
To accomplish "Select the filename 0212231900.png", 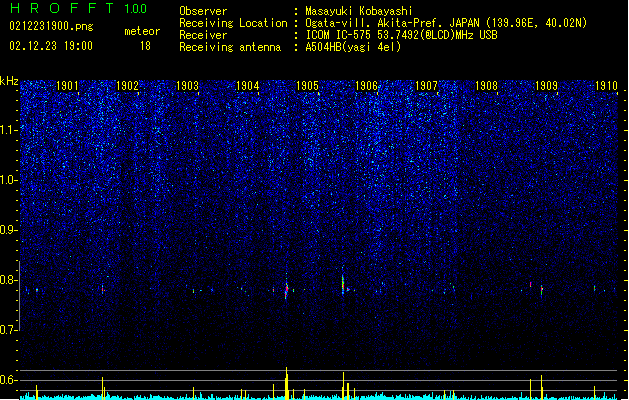I will click(51, 27).
